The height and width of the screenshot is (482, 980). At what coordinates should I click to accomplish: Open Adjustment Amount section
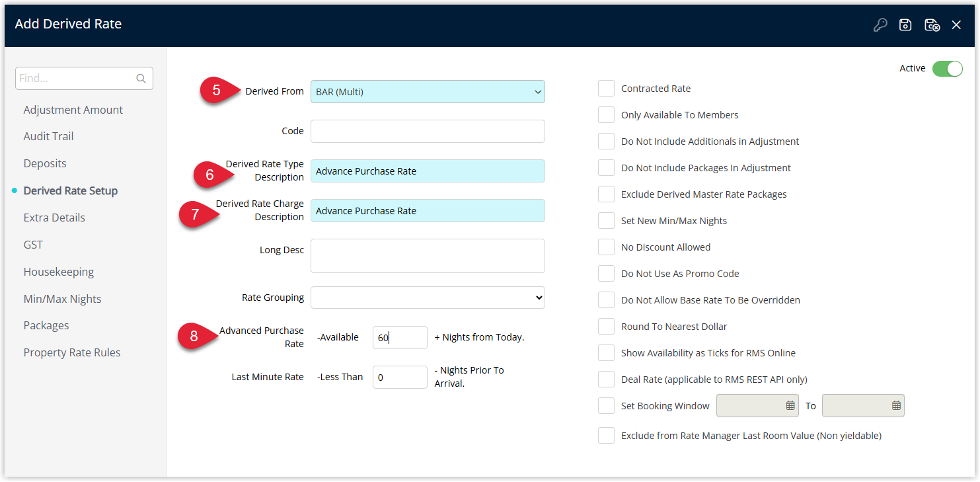pos(73,110)
